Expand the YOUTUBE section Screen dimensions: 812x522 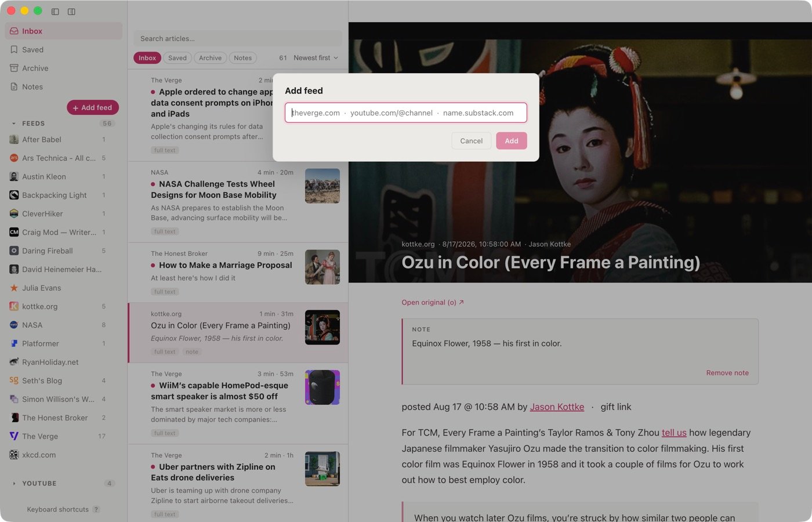tap(14, 484)
